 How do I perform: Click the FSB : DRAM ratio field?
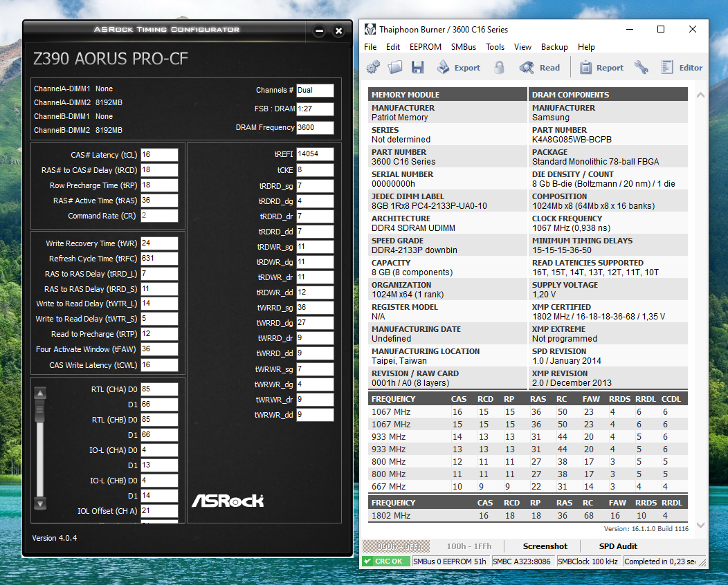click(x=316, y=109)
